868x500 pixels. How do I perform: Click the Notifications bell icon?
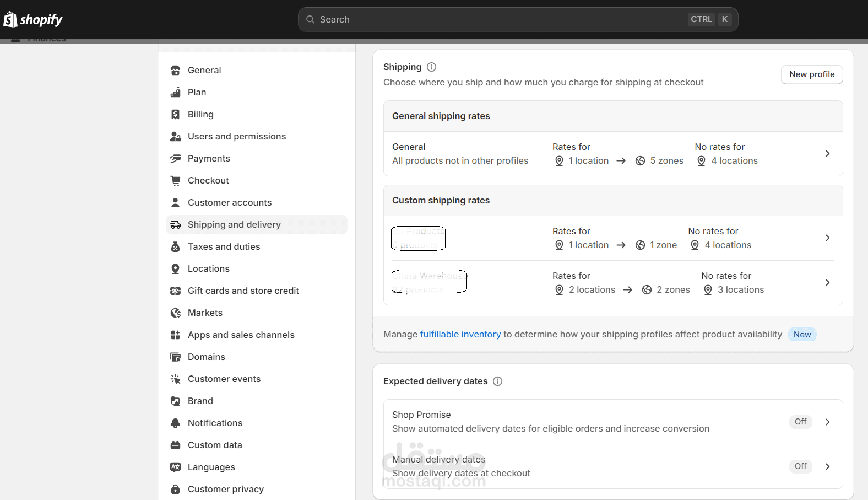(176, 423)
